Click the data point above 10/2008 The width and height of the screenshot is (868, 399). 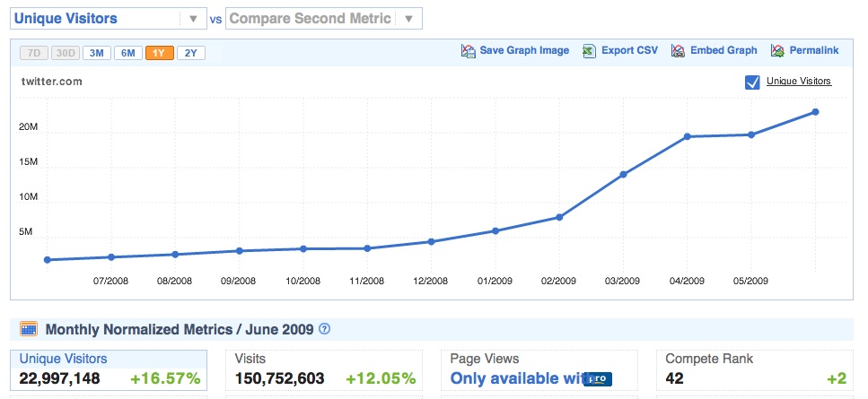pos(302,248)
